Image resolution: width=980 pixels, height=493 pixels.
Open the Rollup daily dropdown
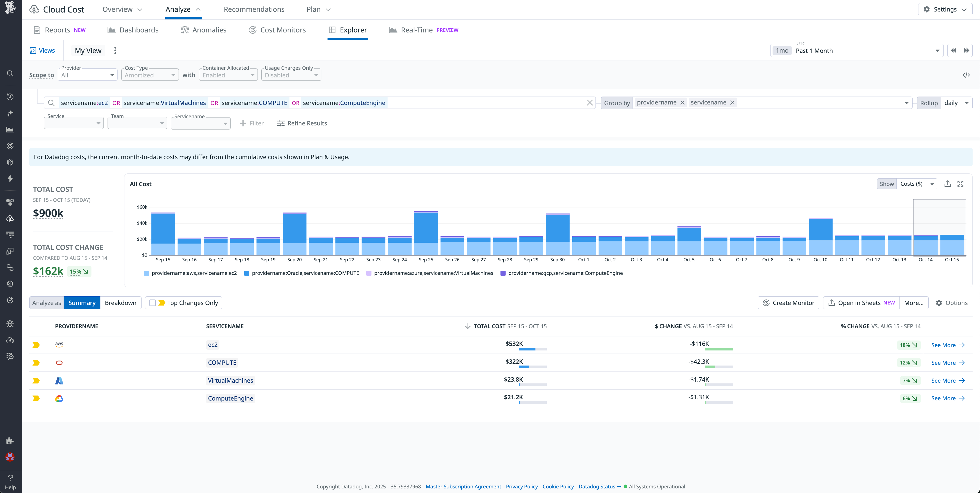[956, 102]
